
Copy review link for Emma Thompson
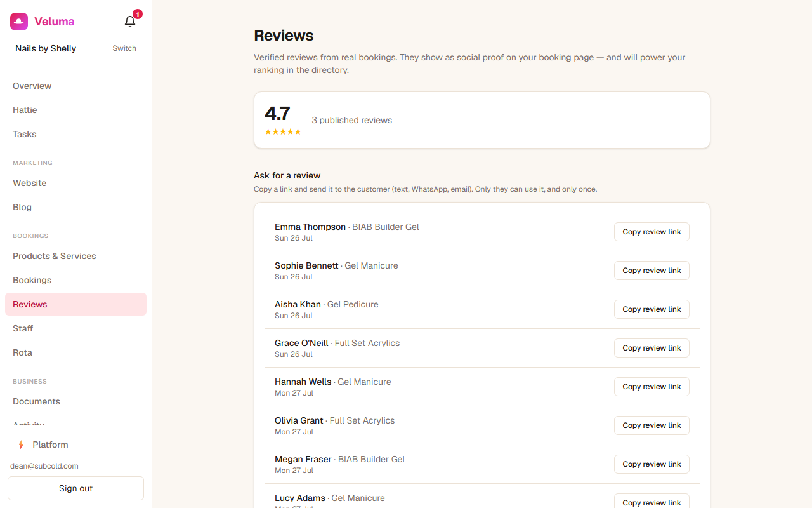652,232
